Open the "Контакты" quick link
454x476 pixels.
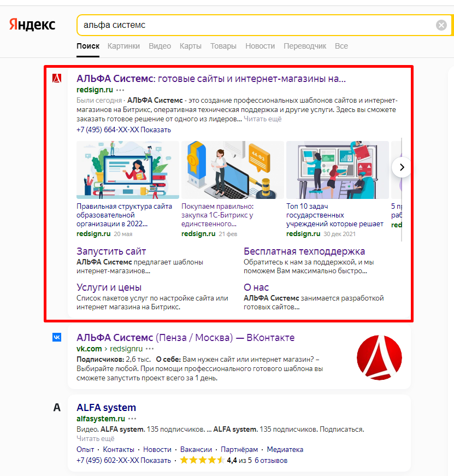(x=119, y=450)
